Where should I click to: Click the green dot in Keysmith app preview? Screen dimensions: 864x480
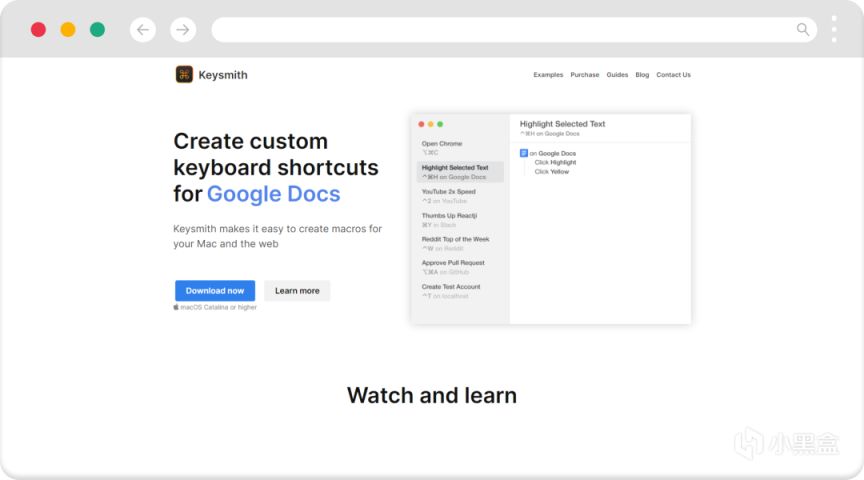(440, 124)
